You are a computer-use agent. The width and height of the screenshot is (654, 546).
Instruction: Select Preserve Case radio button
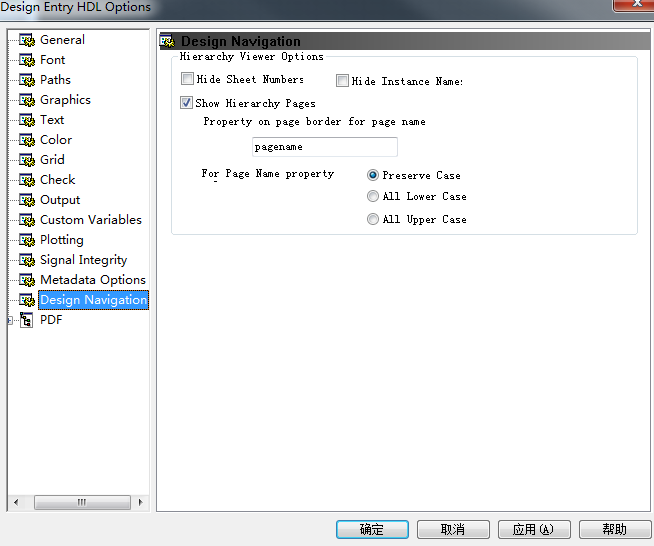click(x=372, y=175)
